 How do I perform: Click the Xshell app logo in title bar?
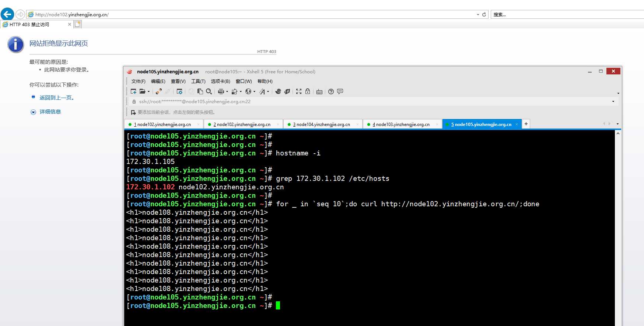click(x=129, y=72)
